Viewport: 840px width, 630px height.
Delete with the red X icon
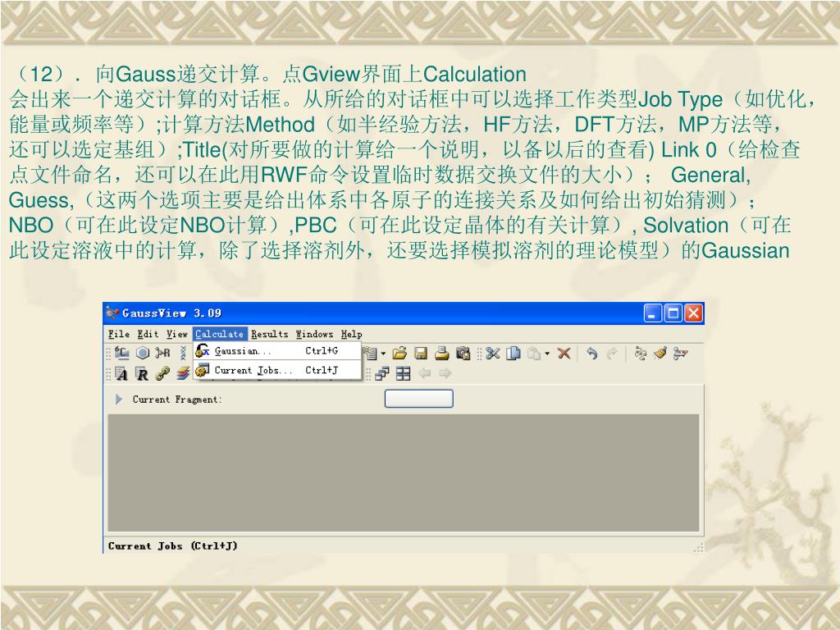(564, 353)
